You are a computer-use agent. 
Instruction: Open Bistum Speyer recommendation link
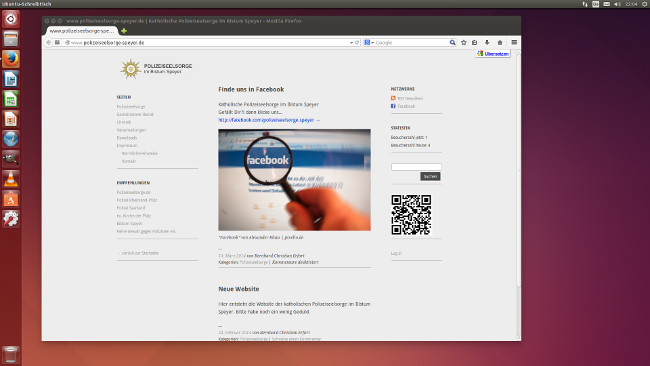pyautogui.click(x=129, y=223)
